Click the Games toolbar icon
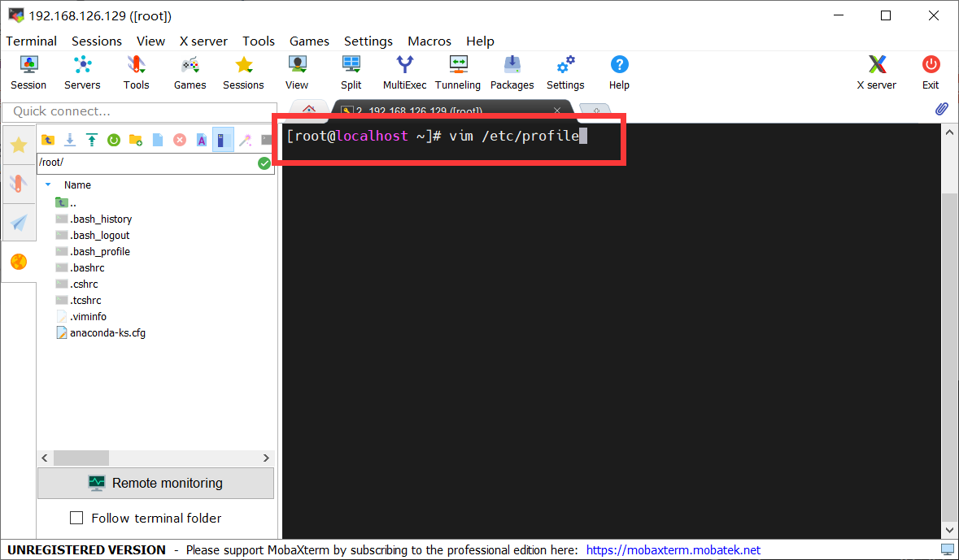 (x=190, y=73)
